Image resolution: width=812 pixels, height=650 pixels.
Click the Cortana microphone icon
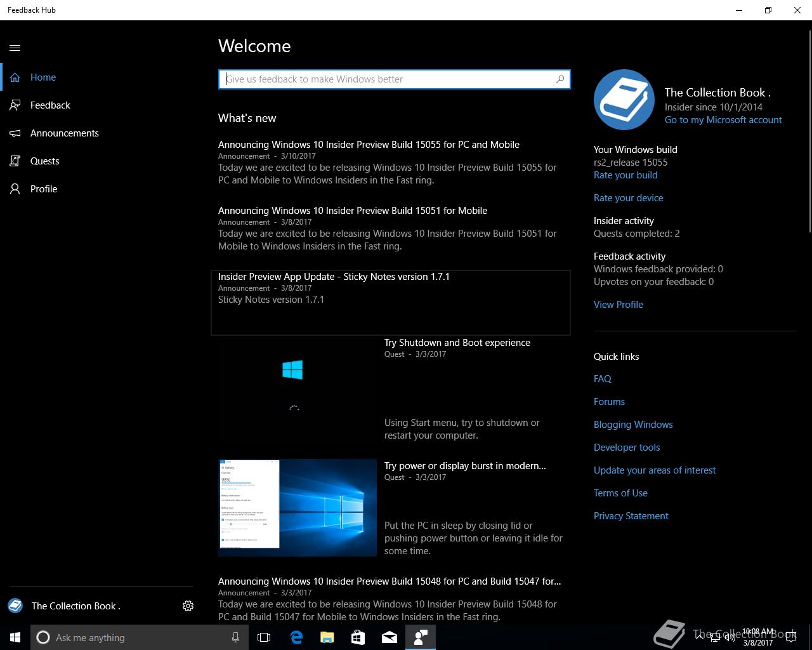pyautogui.click(x=235, y=637)
